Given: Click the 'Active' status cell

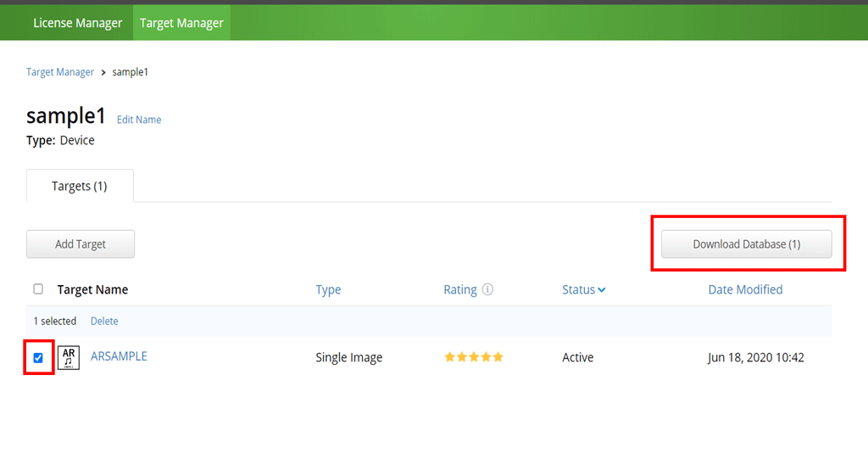Looking at the screenshot, I should click(x=578, y=357).
